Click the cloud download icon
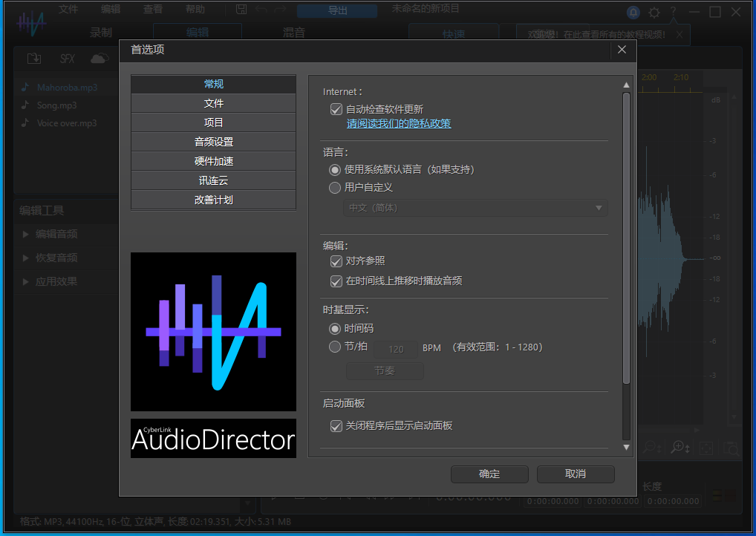Image resolution: width=756 pixels, height=536 pixels. click(99, 58)
